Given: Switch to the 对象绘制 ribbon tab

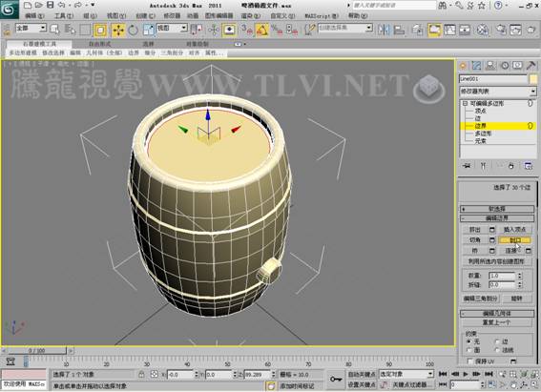Looking at the screenshot, I should coord(197,44).
